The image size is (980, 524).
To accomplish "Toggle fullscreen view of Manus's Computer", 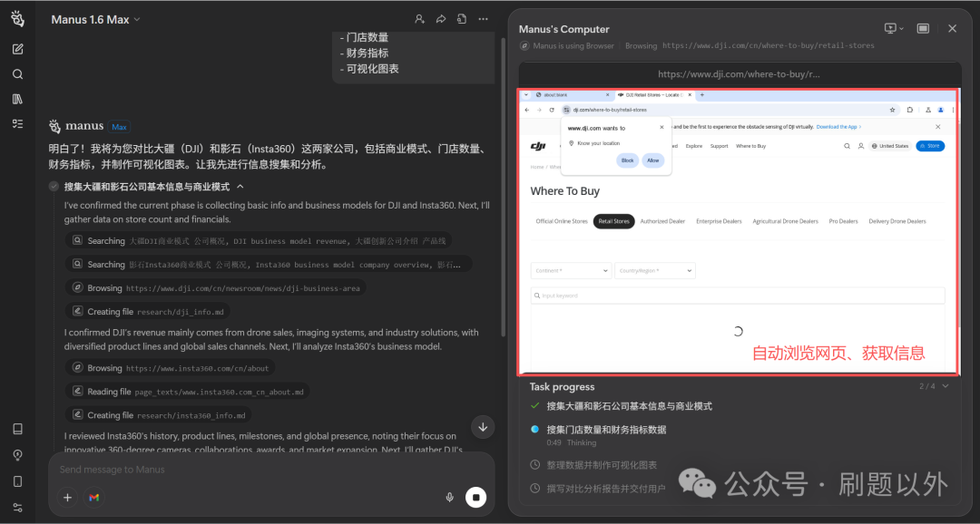I will [x=925, y=28].
